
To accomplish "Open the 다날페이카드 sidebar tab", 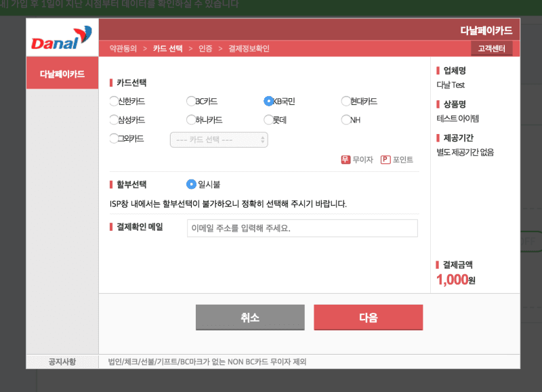I will (62, 73).
